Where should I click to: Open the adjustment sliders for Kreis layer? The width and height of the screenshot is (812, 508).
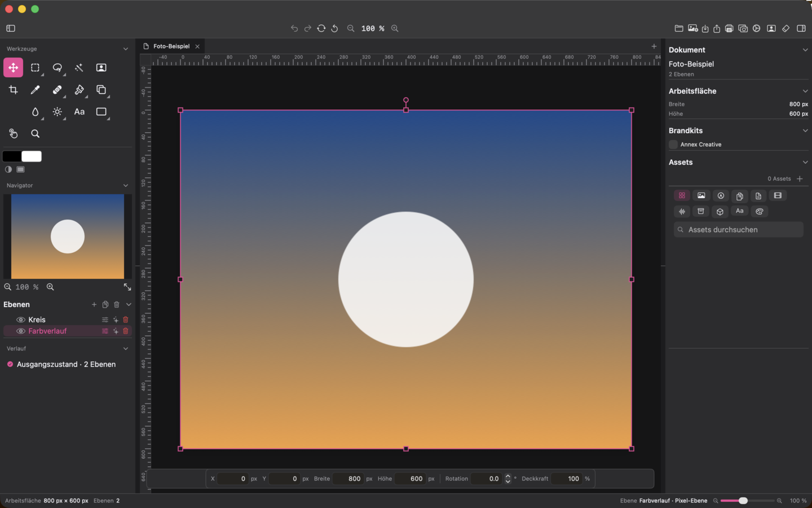[x=105, y=319]
